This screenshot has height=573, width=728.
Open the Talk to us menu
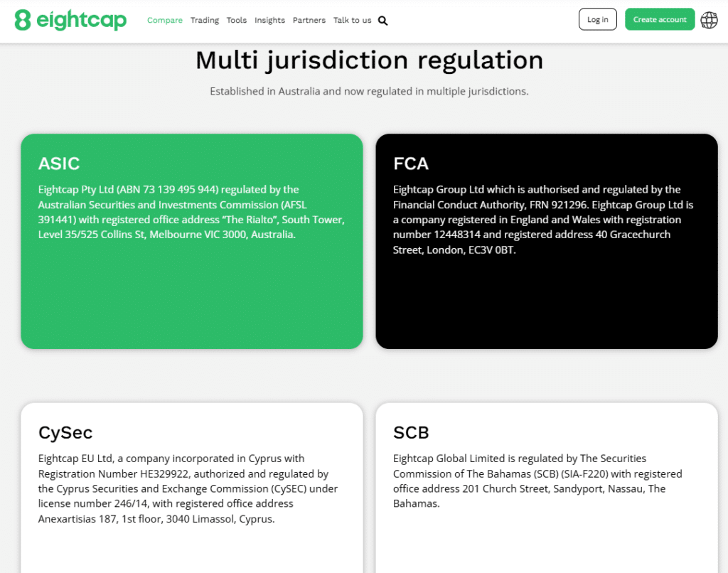click(x=353, y=20)
